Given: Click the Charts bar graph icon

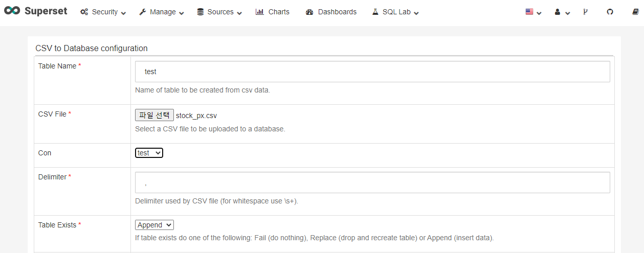Looking at the screenshot, I should point(259,12).
